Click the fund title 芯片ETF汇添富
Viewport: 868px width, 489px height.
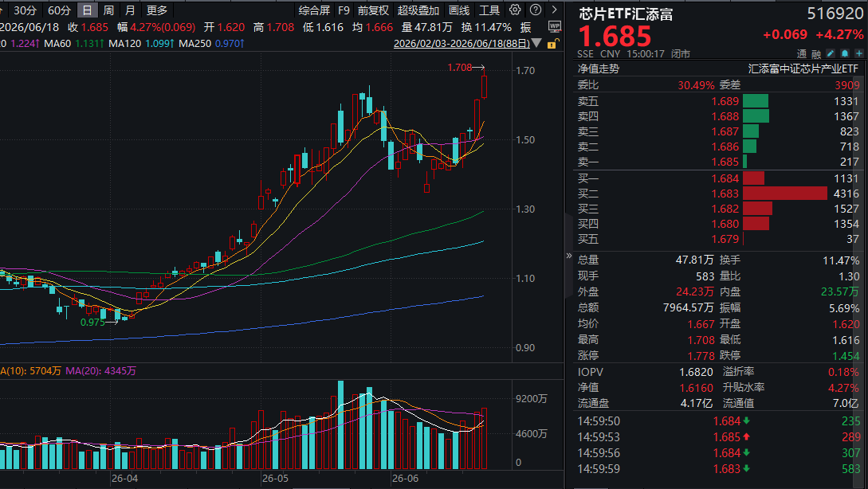click(626, 14)
